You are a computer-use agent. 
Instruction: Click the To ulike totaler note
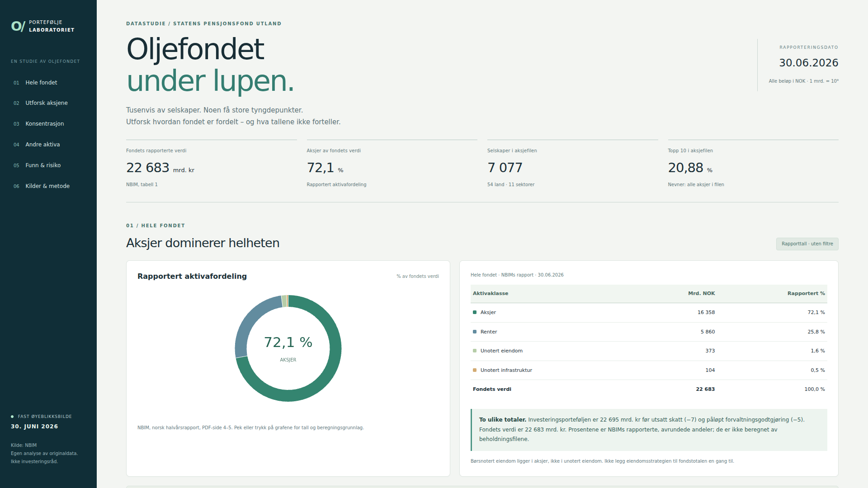click(x=649, y=430)
